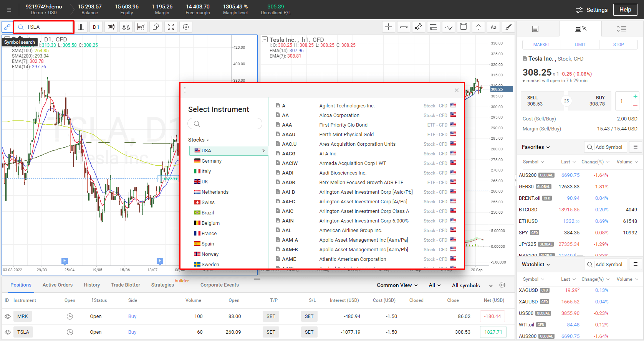Select USA in the country list
This screenshot has height=341, width=644.
point(228,151)
